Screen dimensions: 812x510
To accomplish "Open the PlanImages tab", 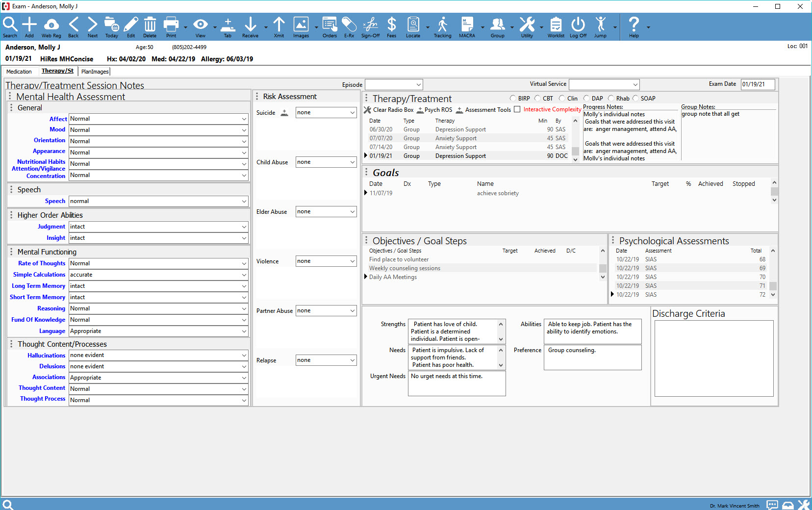I will click(94, 71).
